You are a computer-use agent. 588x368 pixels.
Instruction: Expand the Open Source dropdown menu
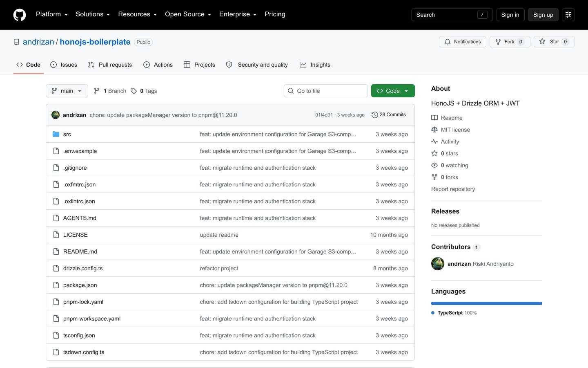coord(188,14)
